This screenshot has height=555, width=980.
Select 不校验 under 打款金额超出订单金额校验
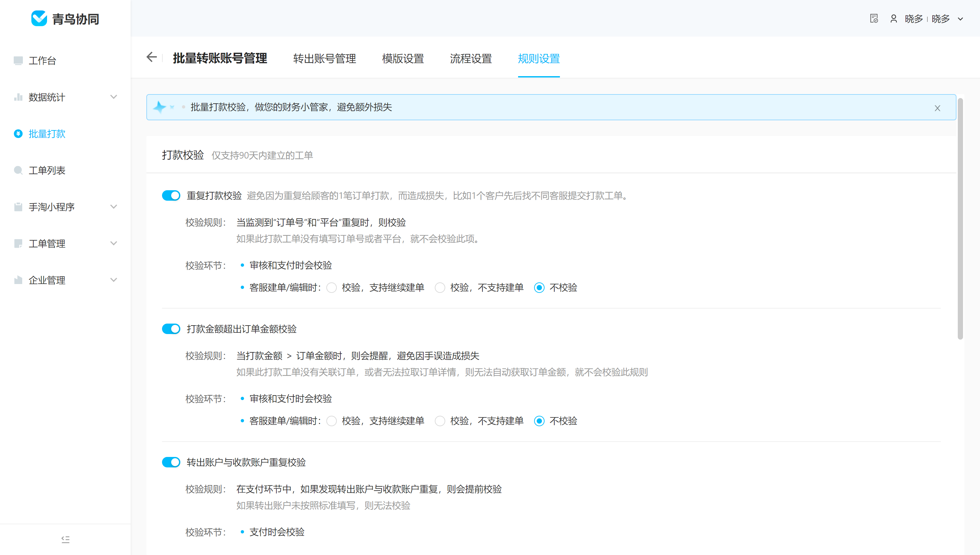click(x=539, y=421)
